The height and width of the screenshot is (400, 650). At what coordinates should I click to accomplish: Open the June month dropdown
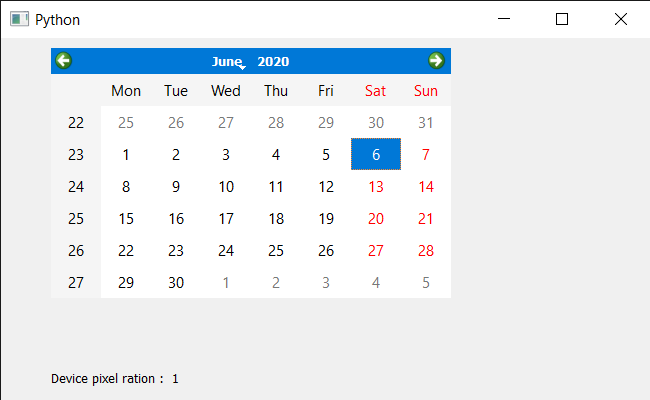pos(229,61)
